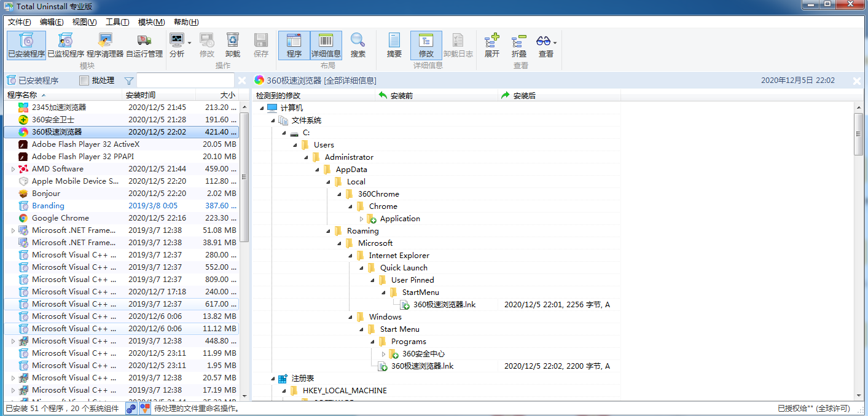The width and height of the screenshot is (868, 416).
Task: Collapse the HKEY_LOCAL_MACHINE node
Action: (x=284, y=391)
